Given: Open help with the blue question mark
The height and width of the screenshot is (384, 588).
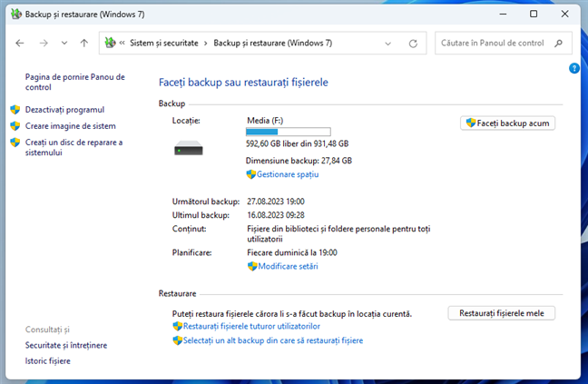Looking at the screenshot, I should click(x=574, y=68).
